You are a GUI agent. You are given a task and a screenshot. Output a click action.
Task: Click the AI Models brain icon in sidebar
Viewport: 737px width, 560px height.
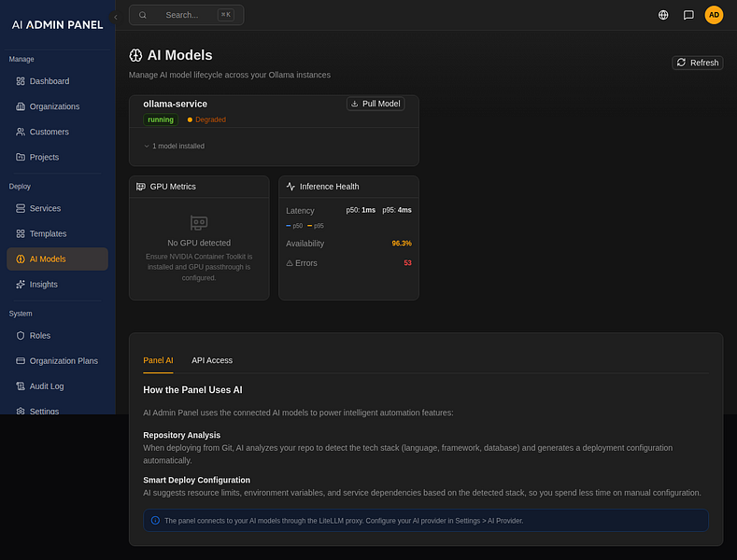21,259
